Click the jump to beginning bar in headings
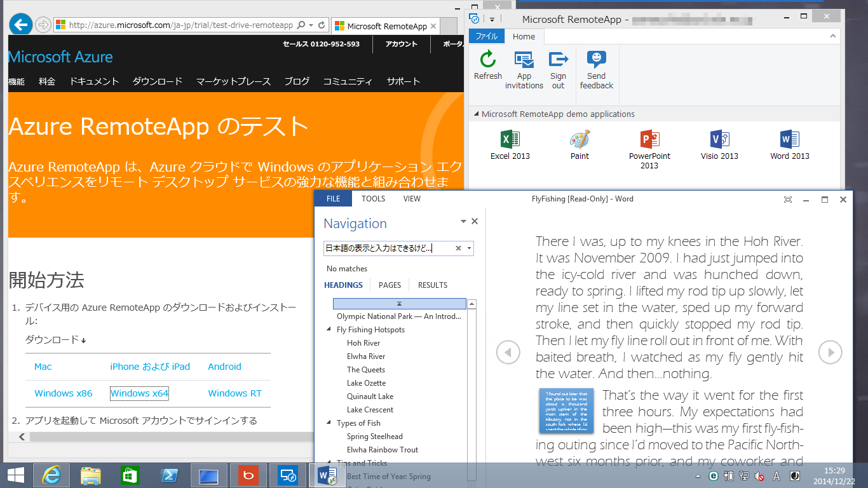This screenshot has height=488, width=868. click(399, 304)
